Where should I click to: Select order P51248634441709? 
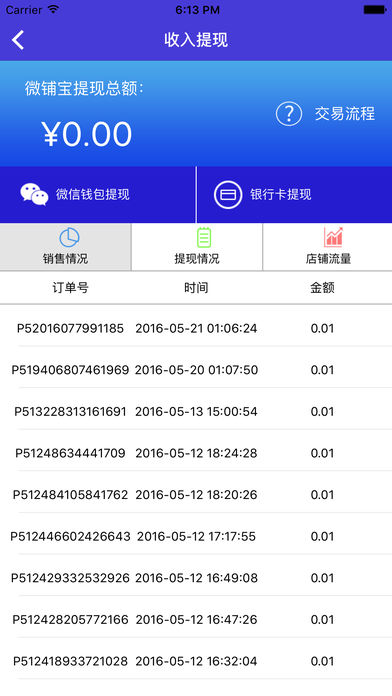pos(70,453)
